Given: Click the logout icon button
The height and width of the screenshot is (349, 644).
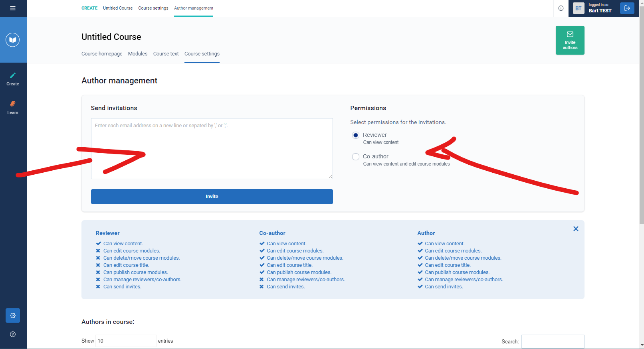Looking at the screenshot, I should 627,8.
